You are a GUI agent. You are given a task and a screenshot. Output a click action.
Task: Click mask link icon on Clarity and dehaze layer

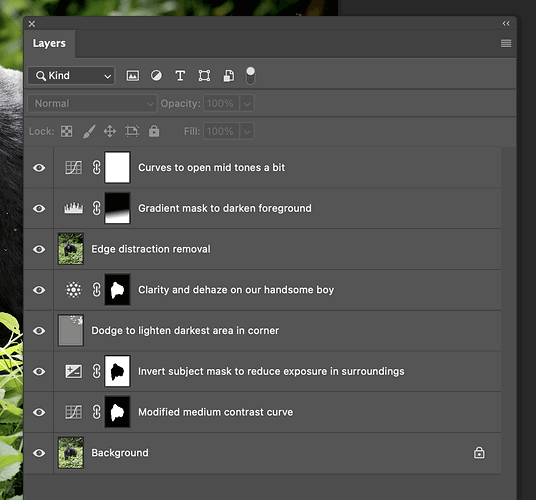[96, 290]
